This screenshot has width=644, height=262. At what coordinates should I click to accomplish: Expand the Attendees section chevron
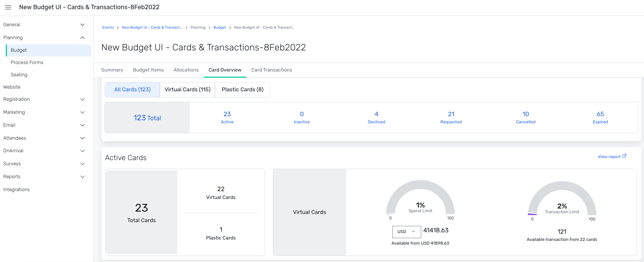tap(82, 138)
